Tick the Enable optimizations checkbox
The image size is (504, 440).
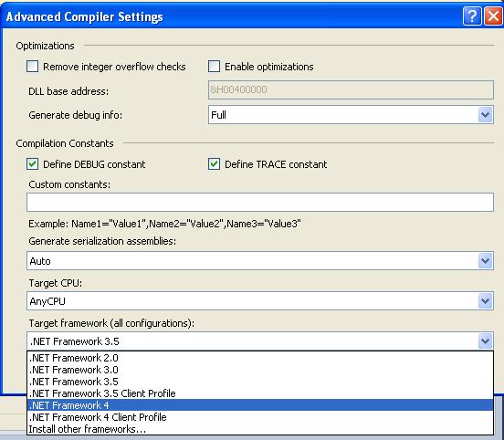point(214,67)
